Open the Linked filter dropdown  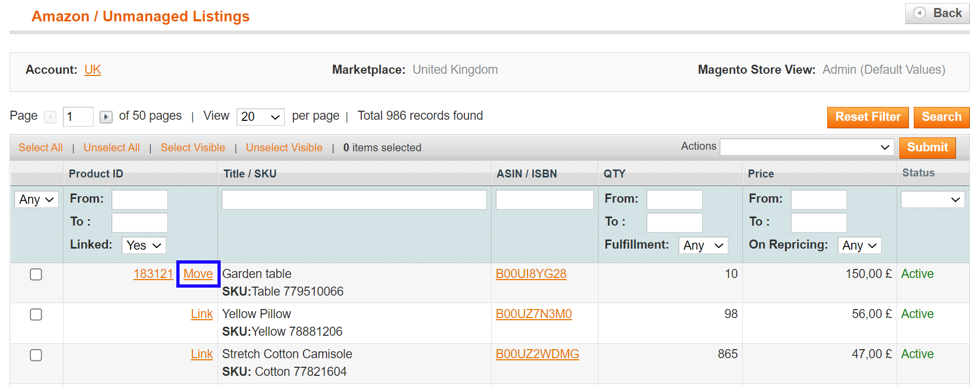144,245
